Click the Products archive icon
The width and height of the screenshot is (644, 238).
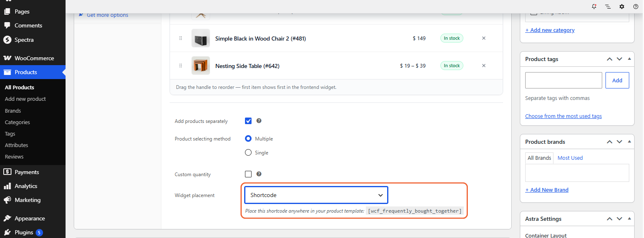coord(7,72)
